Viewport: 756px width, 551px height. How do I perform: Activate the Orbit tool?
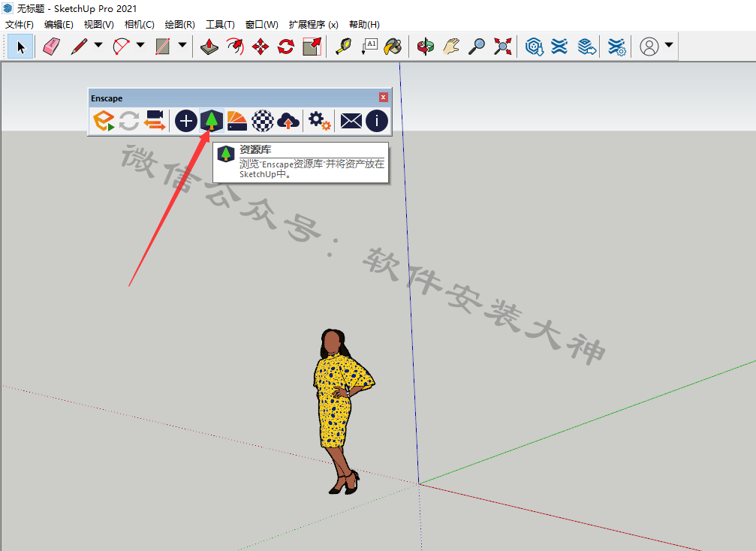coord(425,47)
